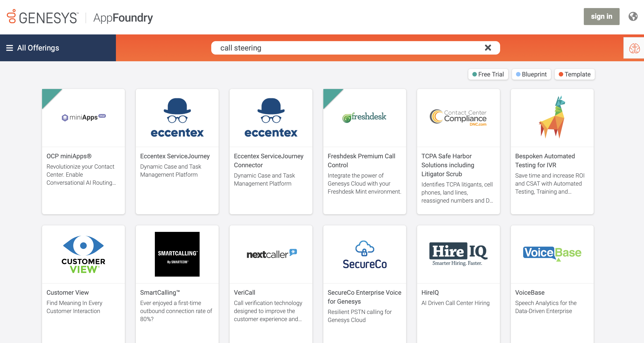This screenshot has height=343, width=644.
Task: Click text 'Identifies TCPA litigants, cell phones, land lines, reassigned numbers and D…'
Action: tap(457, 193)
